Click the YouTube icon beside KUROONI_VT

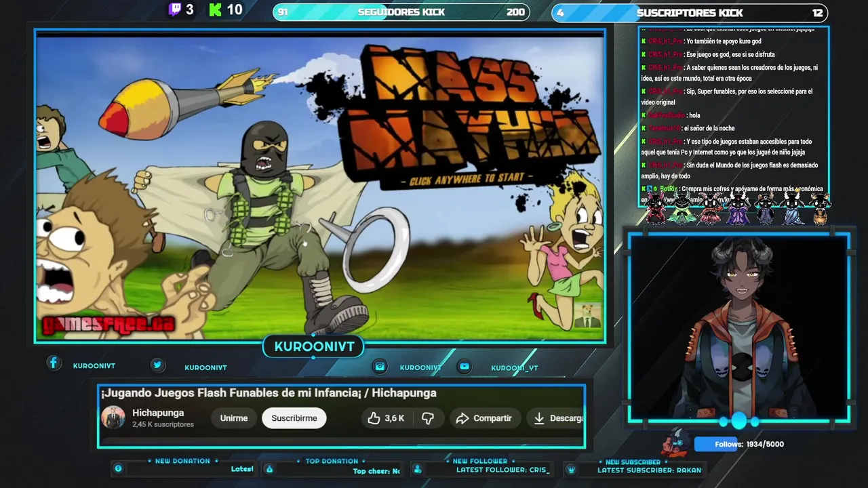pos(465,366)
